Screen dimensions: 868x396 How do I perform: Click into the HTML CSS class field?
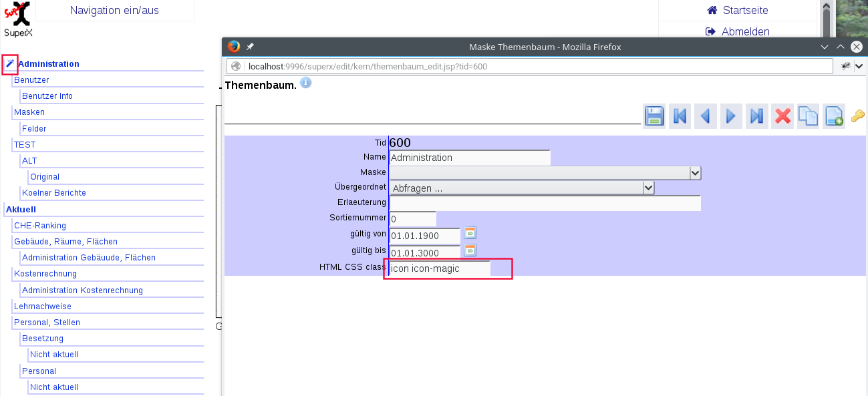pyautogui.click(x=439, y=268)
